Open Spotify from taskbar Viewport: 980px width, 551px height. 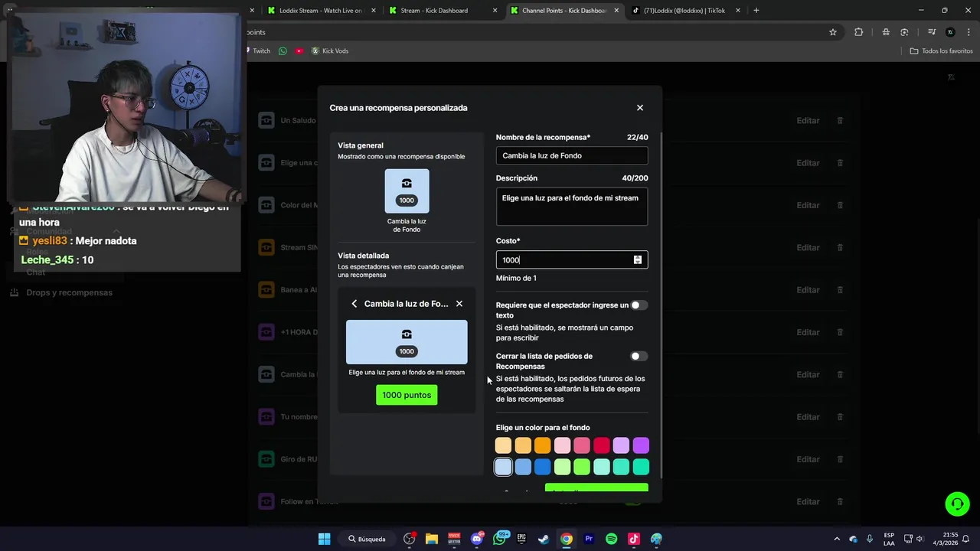coord(611,539)
